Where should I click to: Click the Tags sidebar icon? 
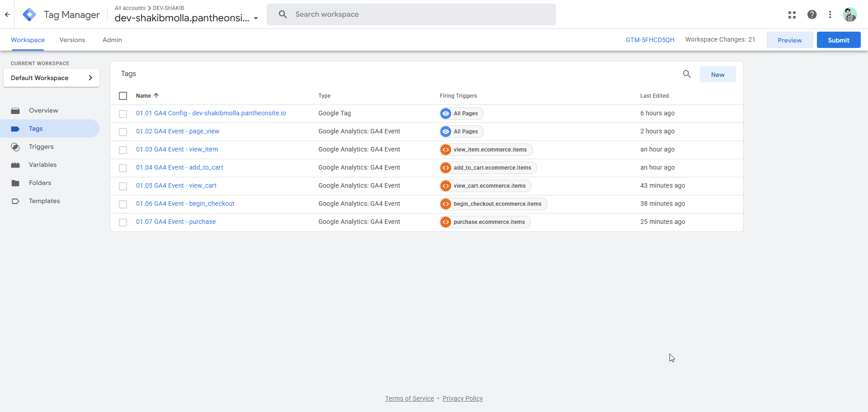tap(15, 129)
